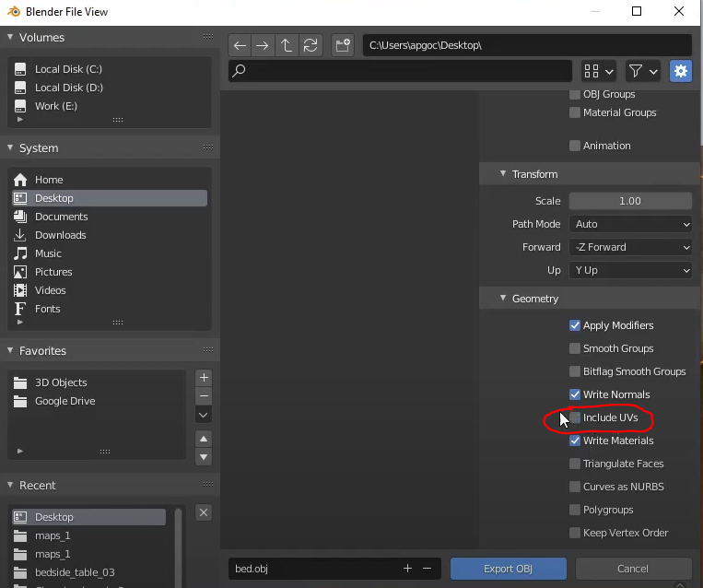Enable Bitflag Smooth Groups
Image resolution: width=703 pixels, height=588 pixels.
574,371
